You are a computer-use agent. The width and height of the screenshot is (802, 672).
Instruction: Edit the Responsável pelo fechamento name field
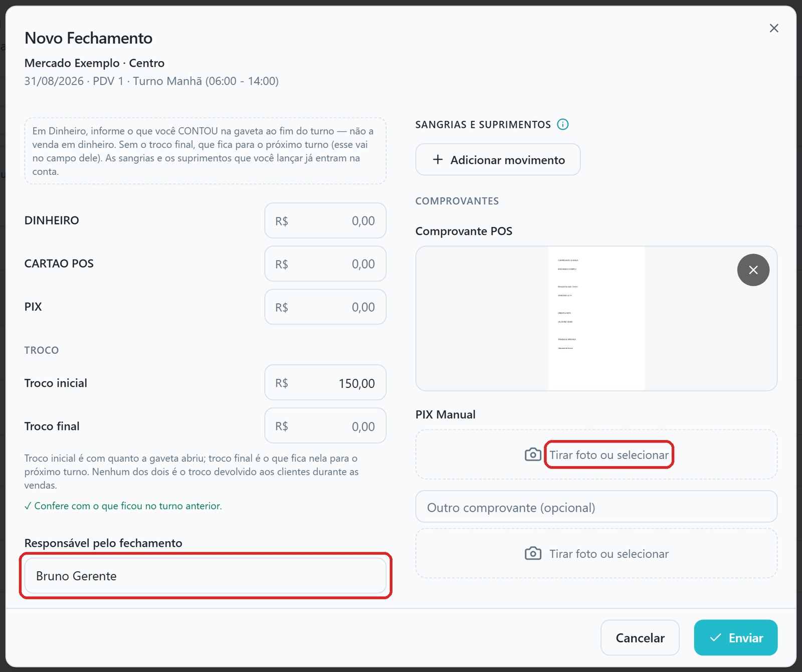coord(206,576)
